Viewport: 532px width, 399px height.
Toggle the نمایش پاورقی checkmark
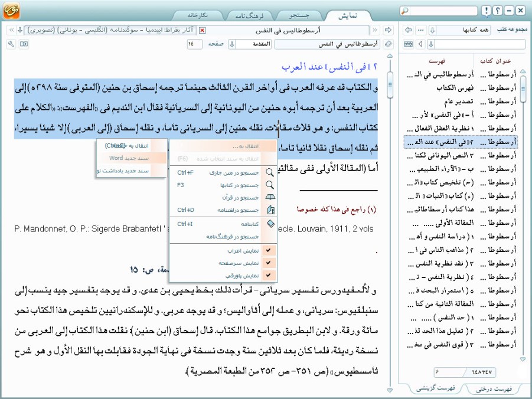click(x=269, y=275)
